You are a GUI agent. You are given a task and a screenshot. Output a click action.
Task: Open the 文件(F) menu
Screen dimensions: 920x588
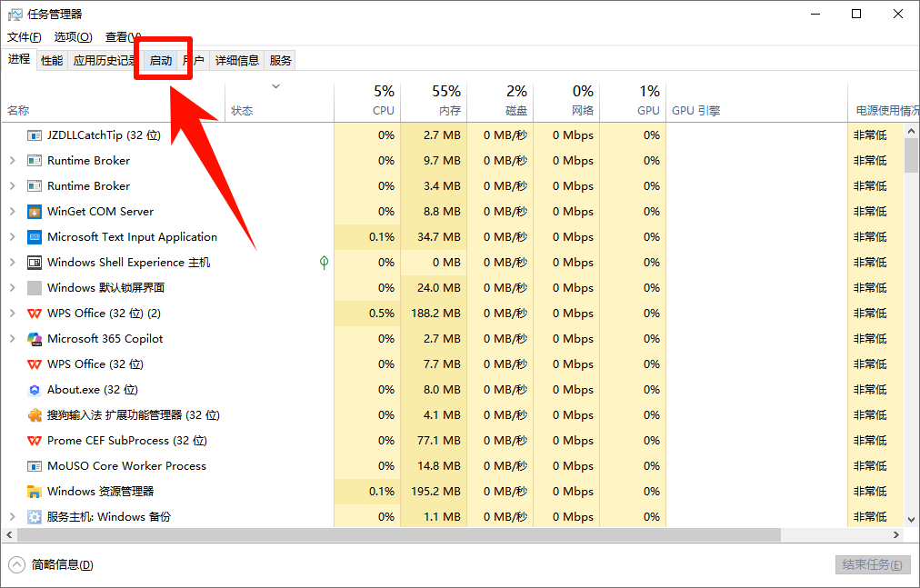tap(25, 37)
